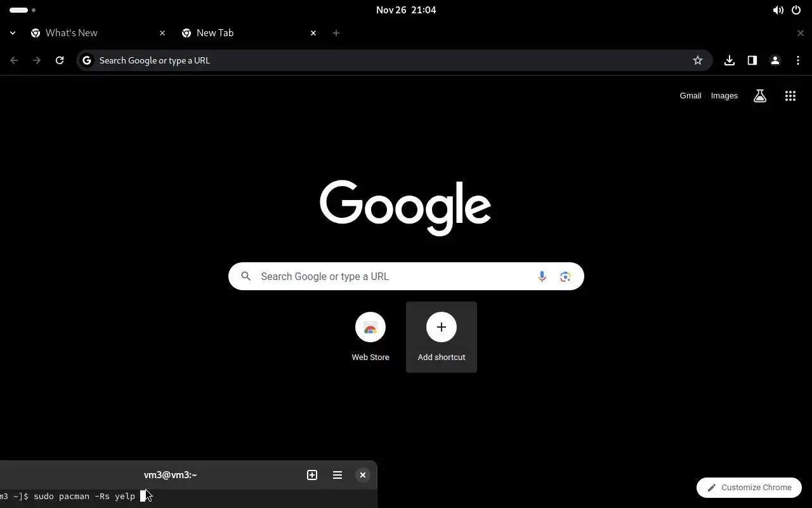Viewport: 812px width, 508px height.
Task: Toggle the Chrome side panel
Action: [x=752, y=60]
